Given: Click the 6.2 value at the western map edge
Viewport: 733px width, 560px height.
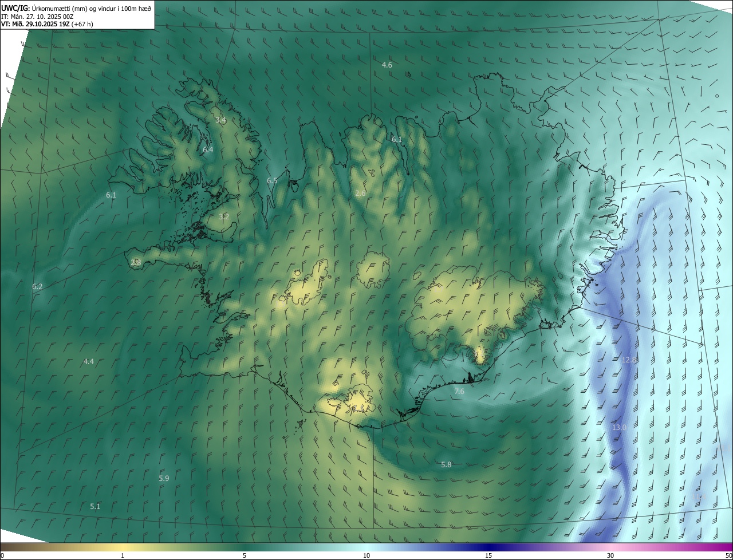Looking at the screenshot, I should [x=37, y=286].
